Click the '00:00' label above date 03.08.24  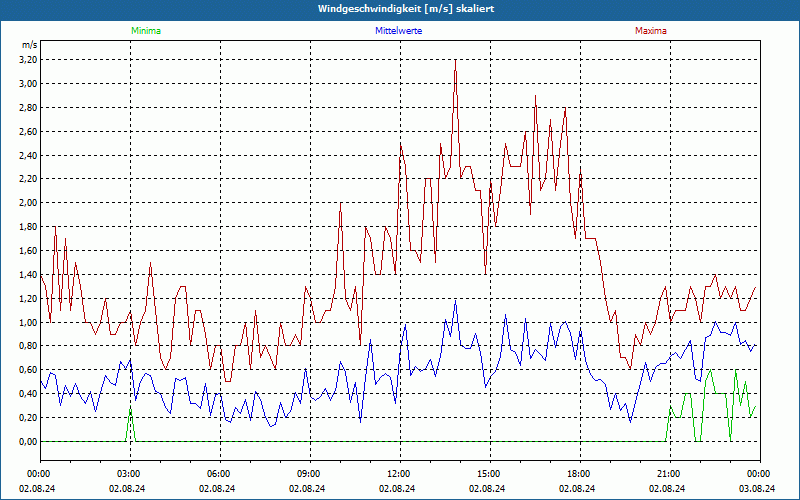click(x=760, y=474)
